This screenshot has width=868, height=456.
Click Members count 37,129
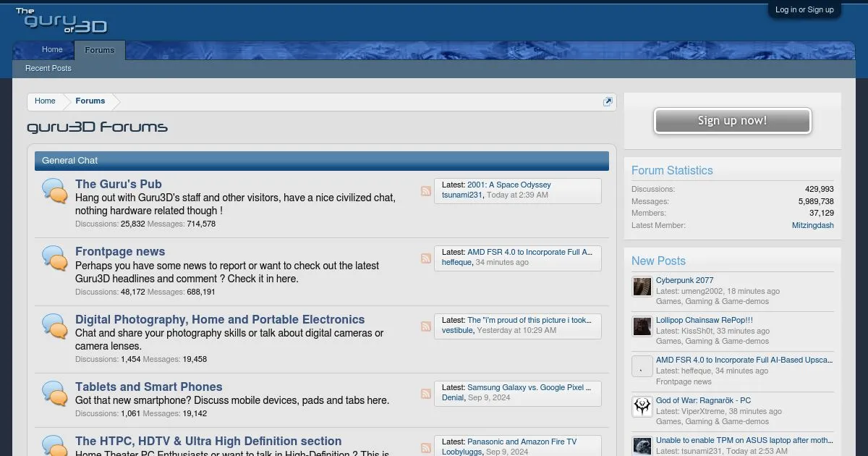pos(822,213)
